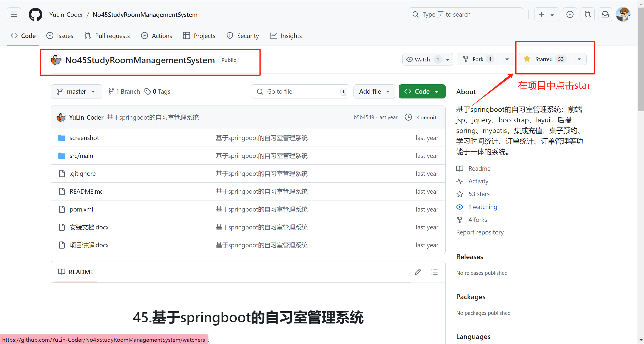Click the book icon beside Readme
Screen dimensions: 644x344
coord(460,168)
